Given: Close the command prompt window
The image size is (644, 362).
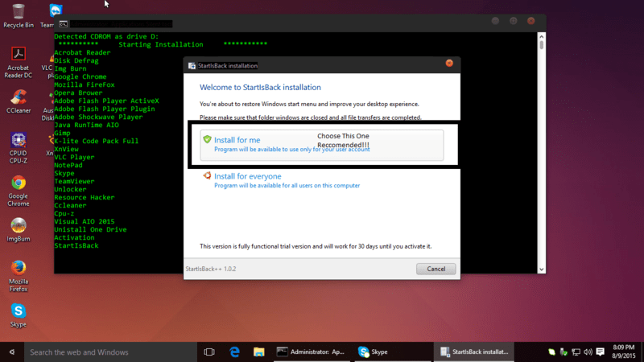Looking at the screenshot, I should (530, 21).
